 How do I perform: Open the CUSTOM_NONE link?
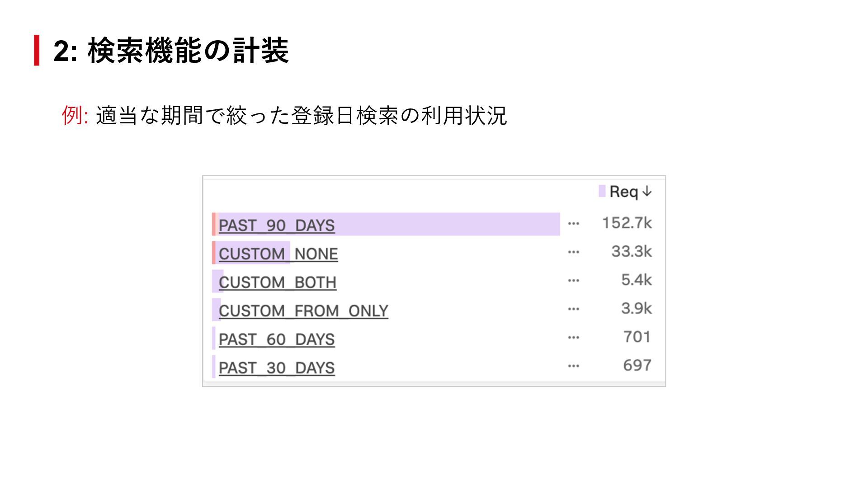(278, 253)
